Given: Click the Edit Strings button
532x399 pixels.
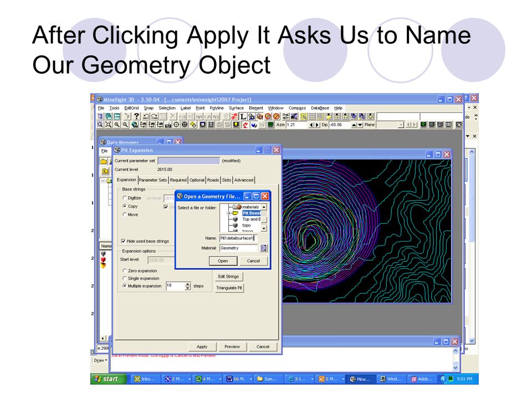Looking at the screenshot, I should pos(228,277).
